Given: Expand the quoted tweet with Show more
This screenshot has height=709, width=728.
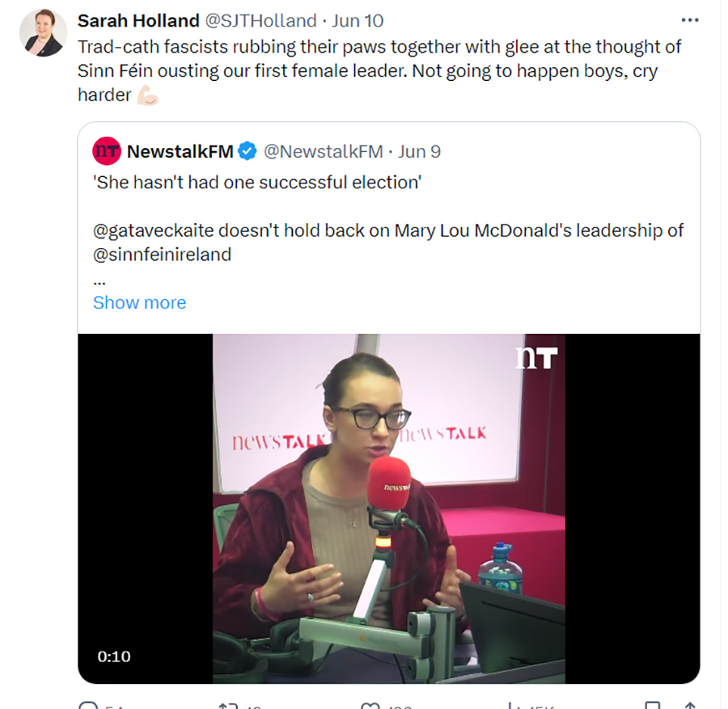Looking at the screenshot, I should (139, 302).
